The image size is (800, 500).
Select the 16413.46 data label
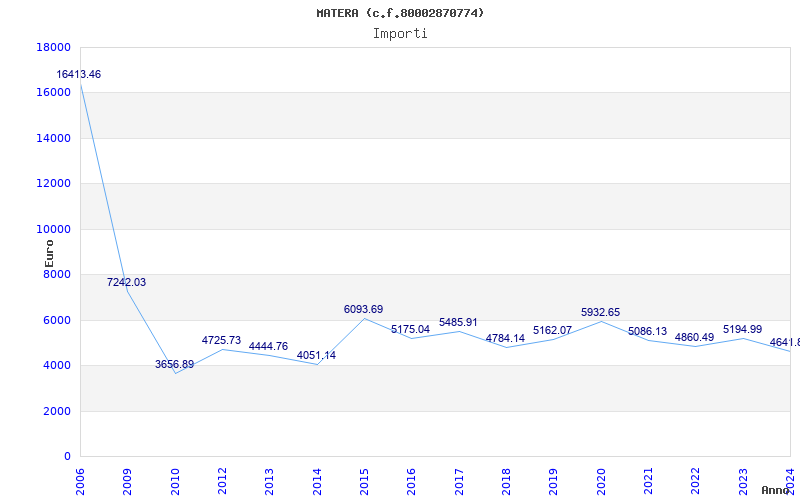pyautogui.click(x=79, y=74)
